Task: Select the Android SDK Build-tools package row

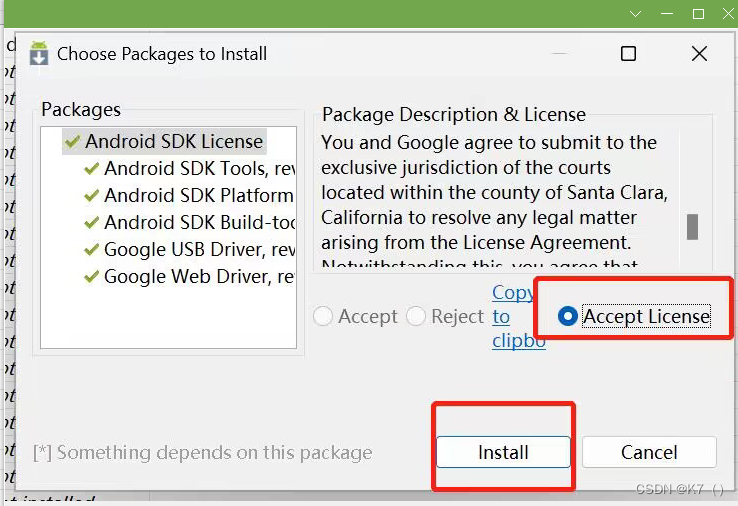Action: pos(190,222)
